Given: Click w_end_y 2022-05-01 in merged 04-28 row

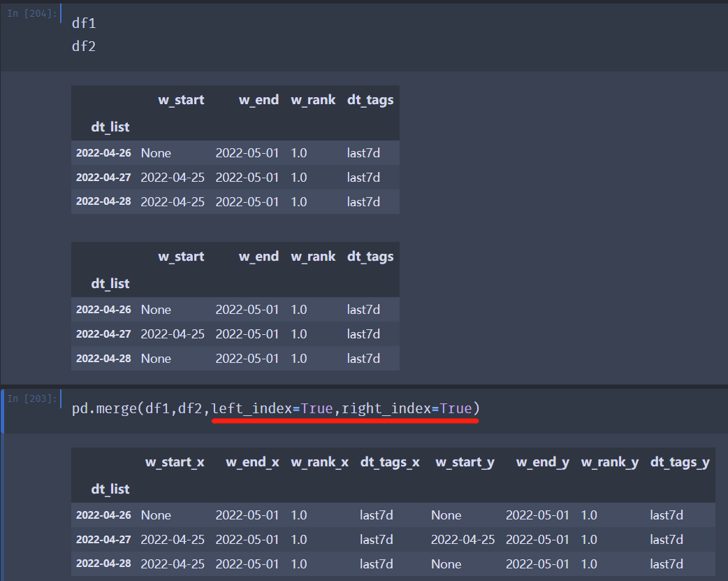Looking at the screenshot, I should pyautogui.click(x=538, y=564).
